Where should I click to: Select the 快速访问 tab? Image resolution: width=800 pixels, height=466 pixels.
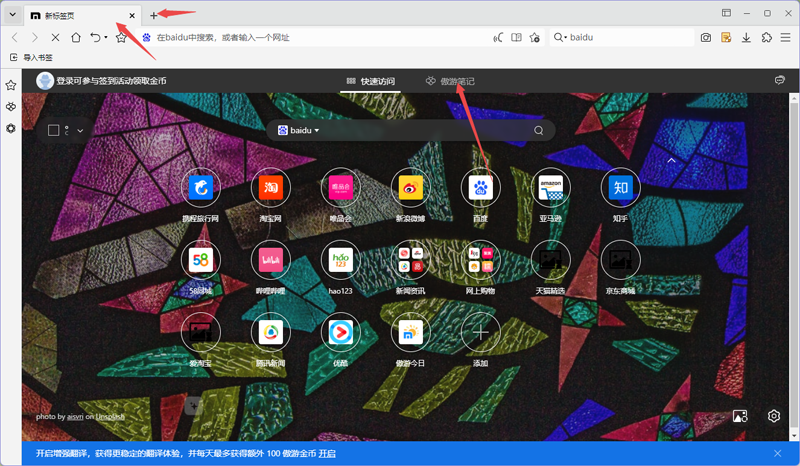click(x=370, y=81)
